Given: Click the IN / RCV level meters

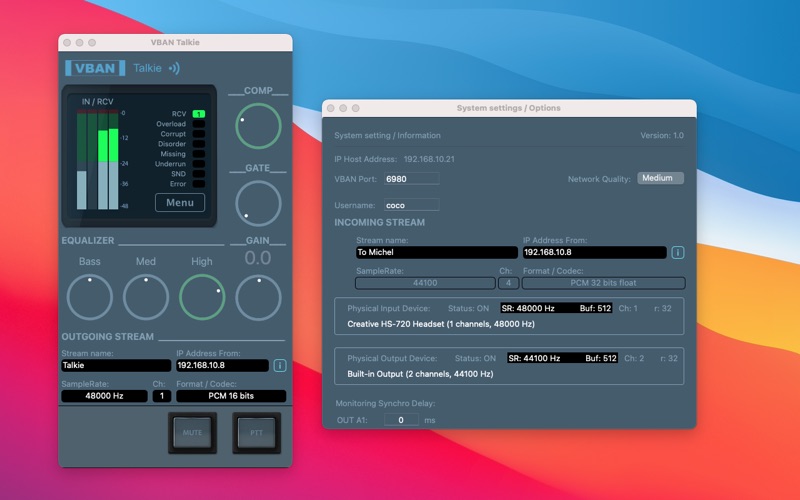Looking at the screenshot, I should pos(97,160).
